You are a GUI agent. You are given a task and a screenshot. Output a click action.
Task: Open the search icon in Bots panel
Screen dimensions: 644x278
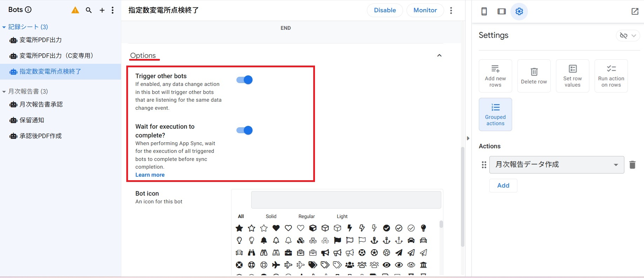click(x=89, y=10)
